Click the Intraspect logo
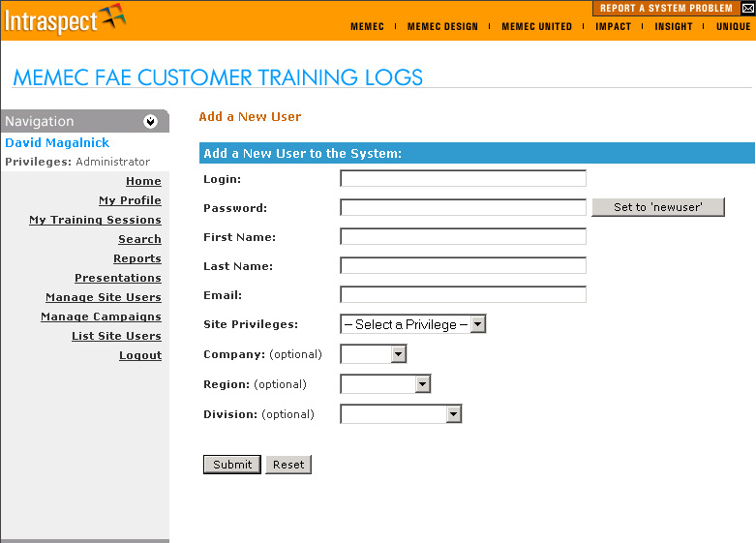This screenshot has width=756, height=543. click(65, 19)
